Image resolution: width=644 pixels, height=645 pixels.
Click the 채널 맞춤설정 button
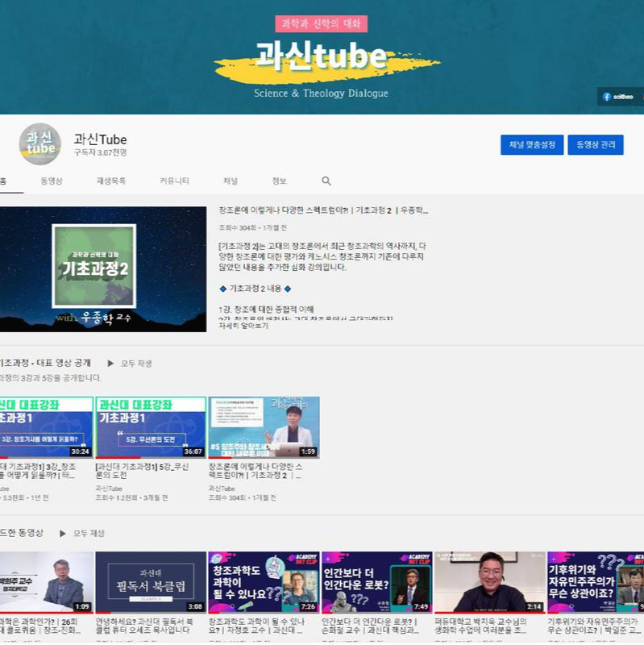532,145
